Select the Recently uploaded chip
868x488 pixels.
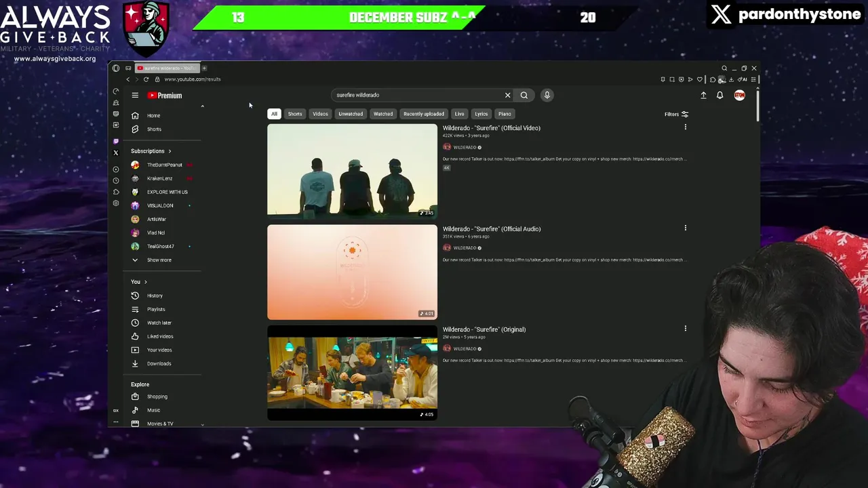click(424, 114)
